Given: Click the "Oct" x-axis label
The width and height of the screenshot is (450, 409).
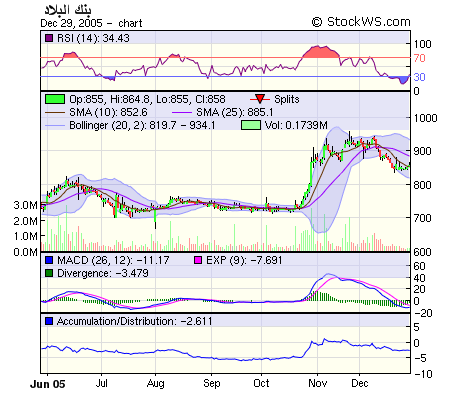Looking at the screenshot, I should pos(261,383).
